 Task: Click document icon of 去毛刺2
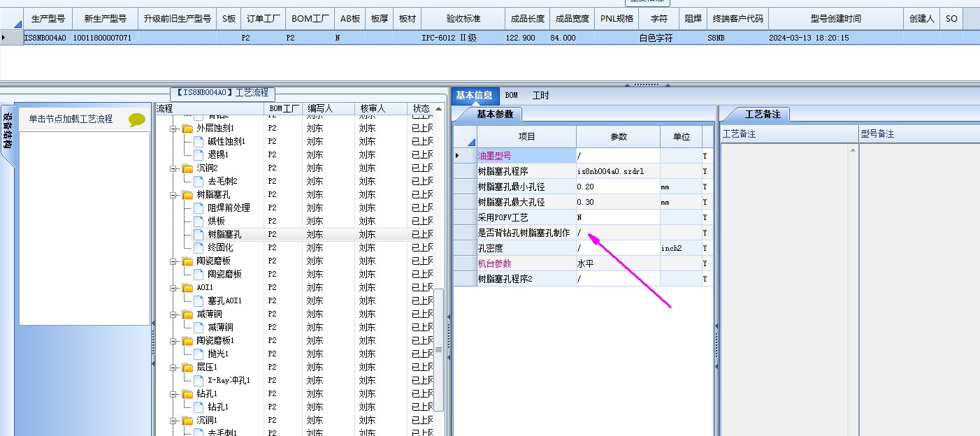(199, 181)
